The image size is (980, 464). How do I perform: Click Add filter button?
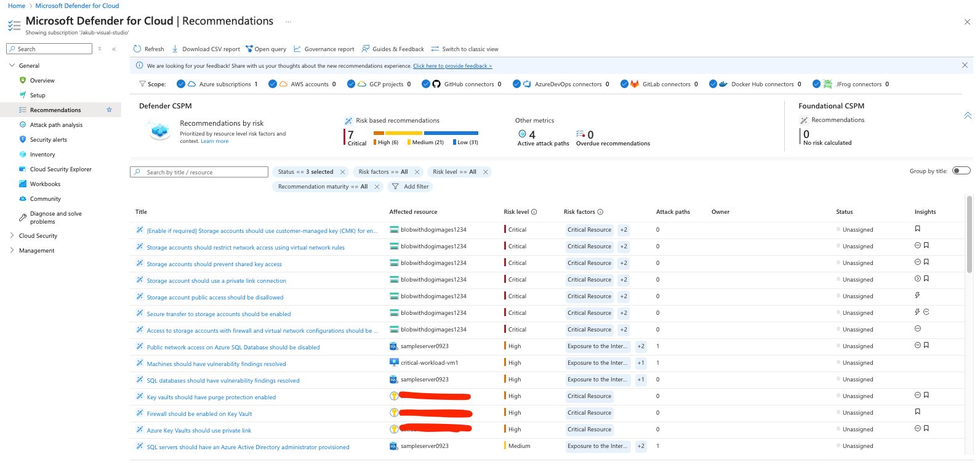coord(411,187)
